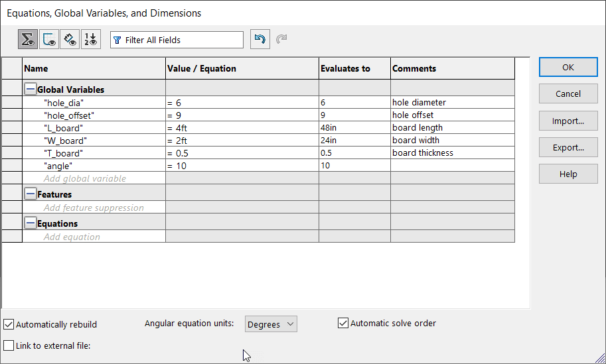606x364 pixels.
Task: Collapse the Equations section
Action: tap(30, 223)
